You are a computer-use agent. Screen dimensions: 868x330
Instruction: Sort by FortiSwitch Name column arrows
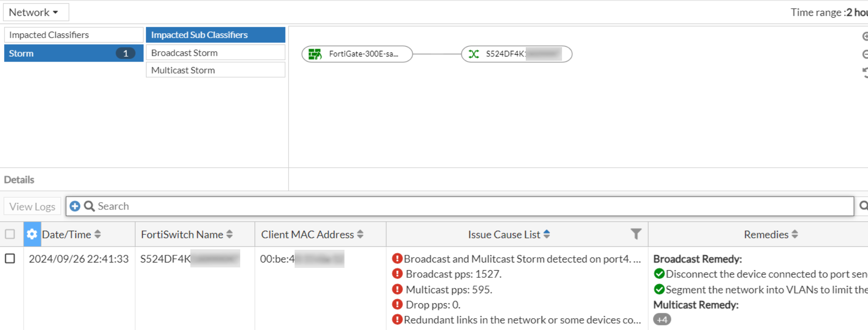pos(229,234)
